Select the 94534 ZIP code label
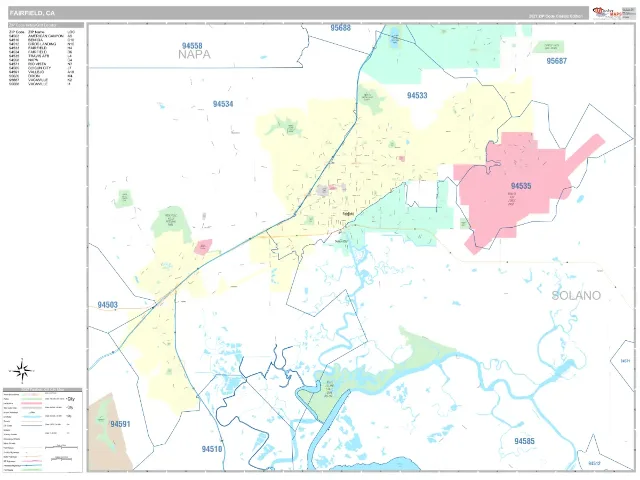The image size is (640, 480). click(x=223, y=104)
